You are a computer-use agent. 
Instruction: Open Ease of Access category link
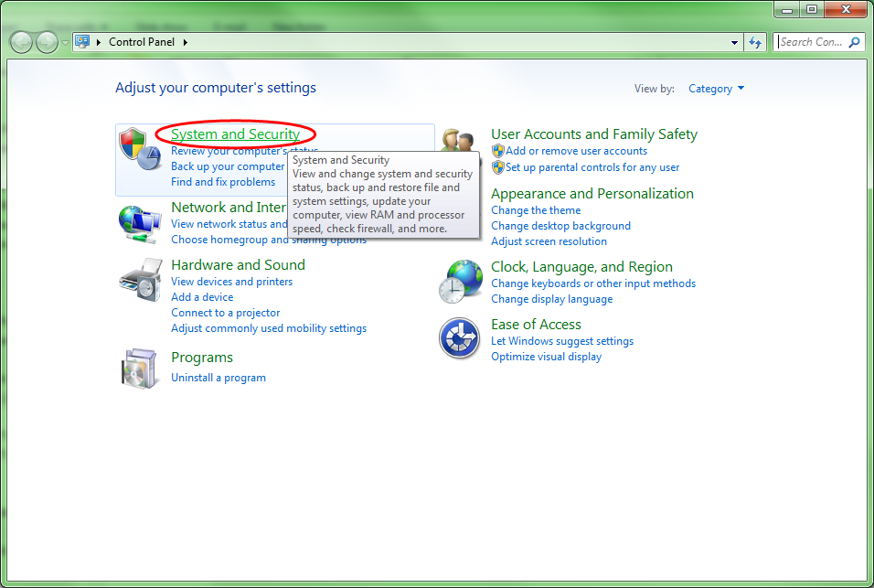[x=537, y=325]
